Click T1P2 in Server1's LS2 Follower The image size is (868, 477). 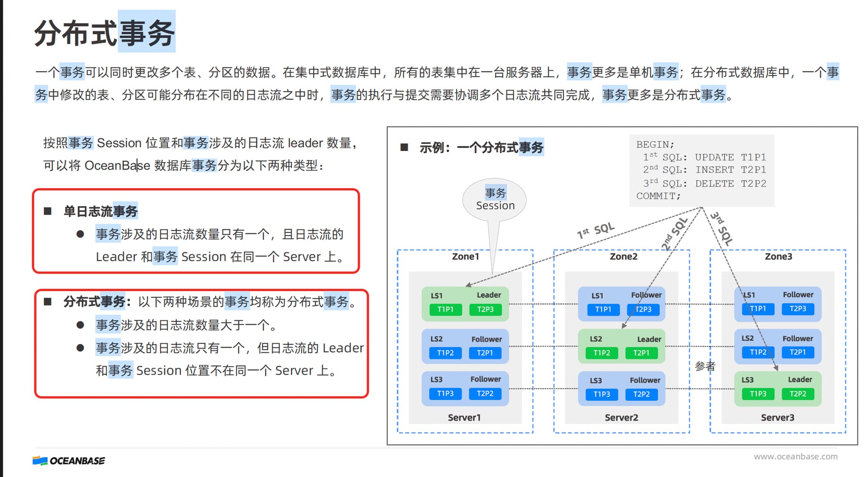click(x=445, y=353)
